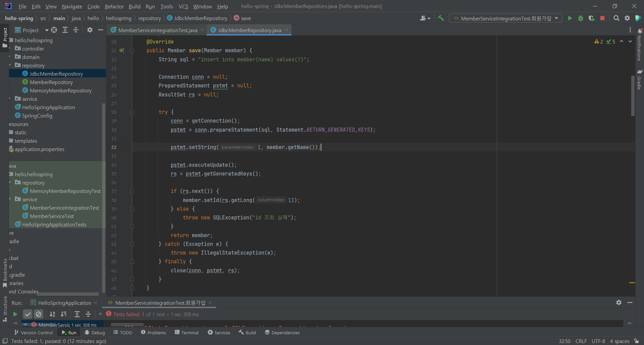Select MemberRepository in project tree
644x345 pixels.
[x=51, y=82]
